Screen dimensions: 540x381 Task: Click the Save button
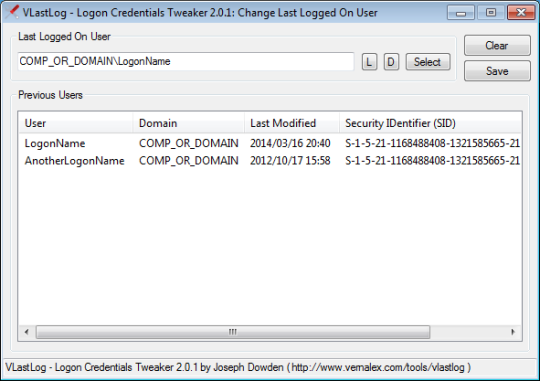pos(497,71)
